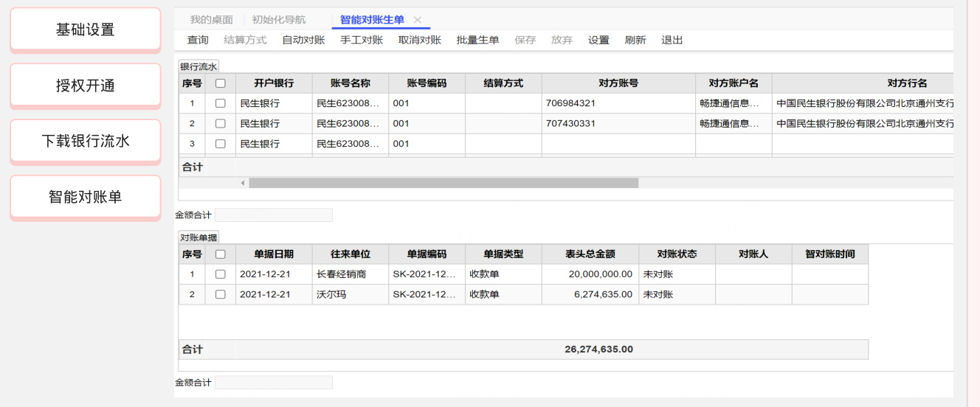Viewport: 980px width, 407px height.
Task: Open 下载银行流水 sidebar button
Action: (x=86, y=141)
